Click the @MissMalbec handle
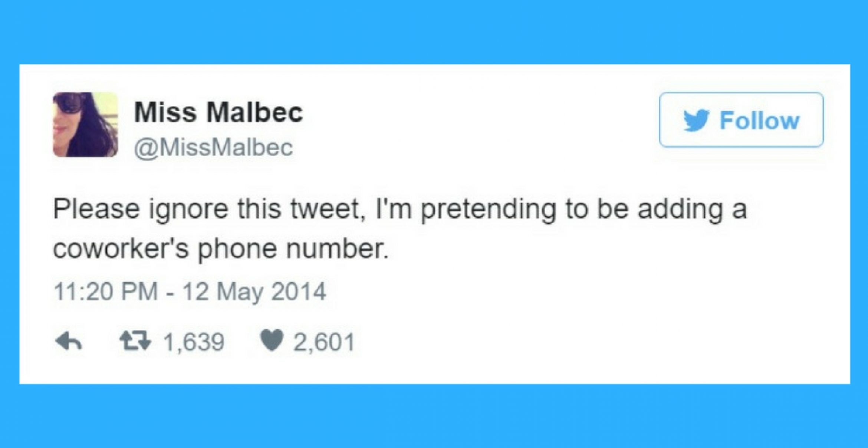This screenshot has width=868, height=448. click(x=214, y=148)
